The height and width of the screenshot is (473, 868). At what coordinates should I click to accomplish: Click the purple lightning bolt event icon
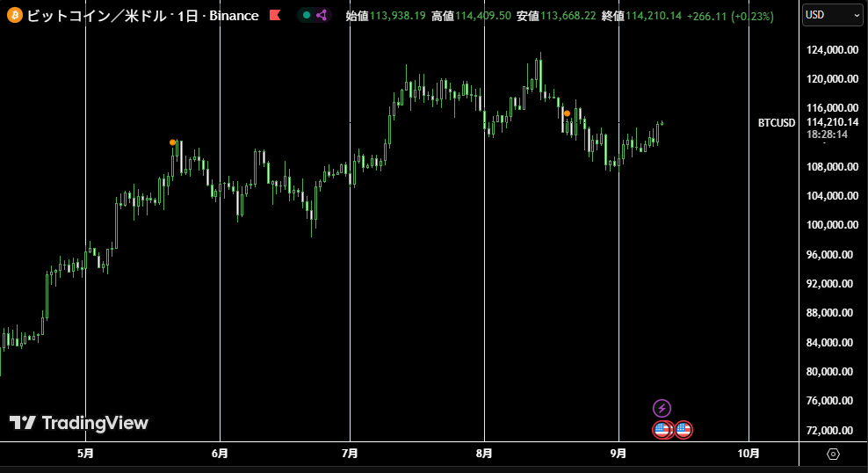click(662, 408)
